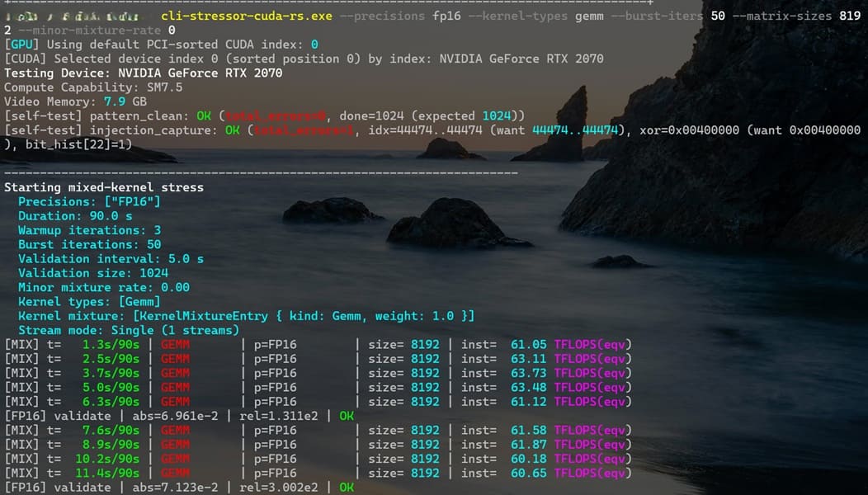This screenshot has width=868, height=495.
Task: Click the 10.2s/90s timestamp
Action: click(x=107, y=459)
